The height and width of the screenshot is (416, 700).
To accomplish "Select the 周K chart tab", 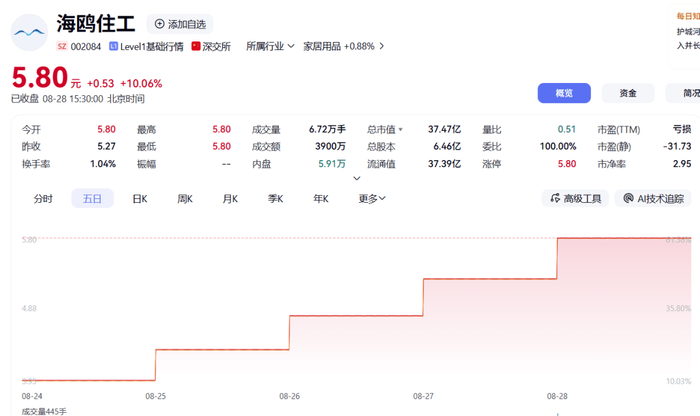I will click(x=185, y=199).
